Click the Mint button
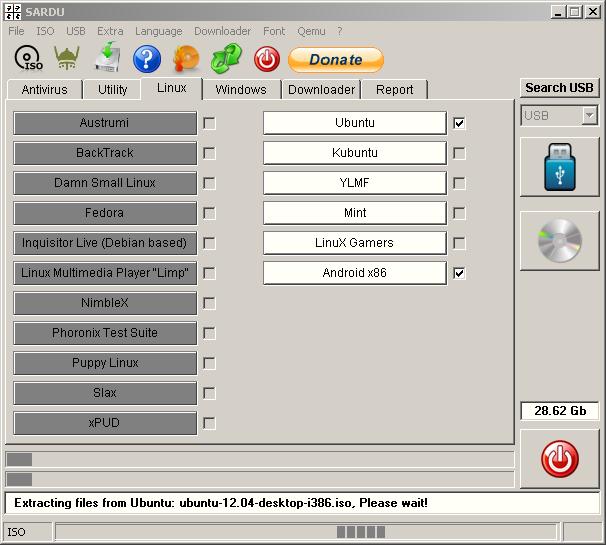The image size is (606, 545). point(355,213)
